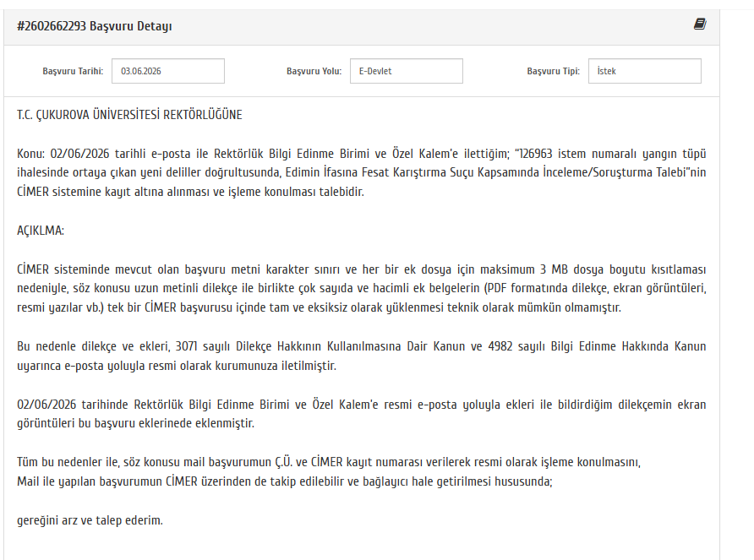754x560 pixels.
Task: Click 'görüntüleri bu başvuru eklerinede eklenmiştir.' line
Action: pyautogui.click(x=135, y=423)
